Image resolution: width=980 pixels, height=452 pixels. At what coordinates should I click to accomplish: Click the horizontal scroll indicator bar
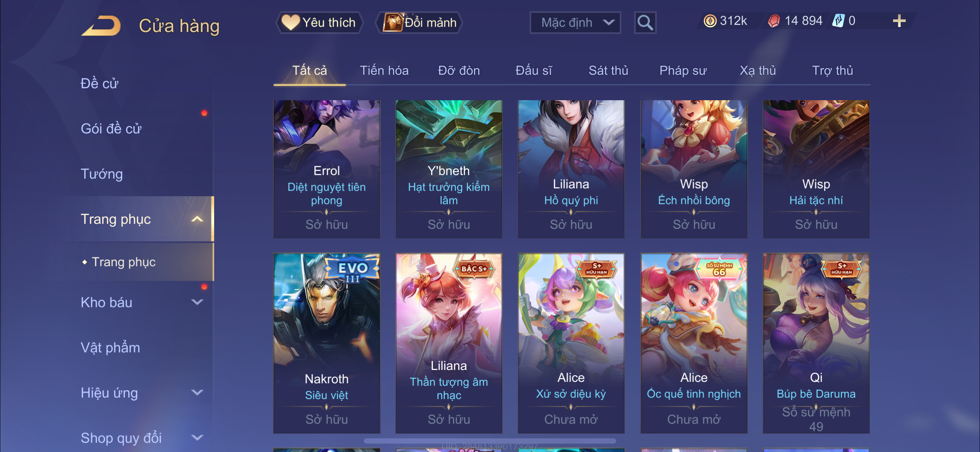click(490, 441)
